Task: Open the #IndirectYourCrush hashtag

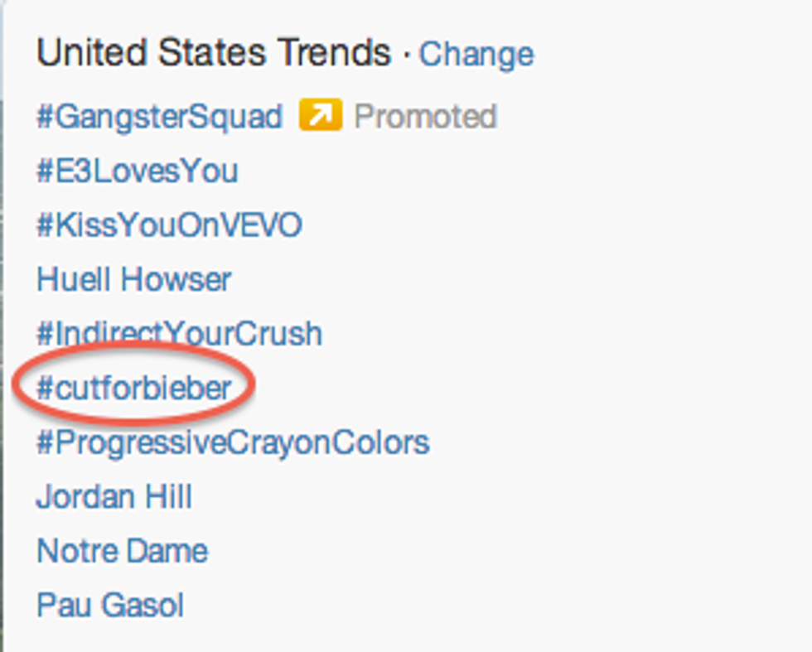Action: click(x=179, y=334)
